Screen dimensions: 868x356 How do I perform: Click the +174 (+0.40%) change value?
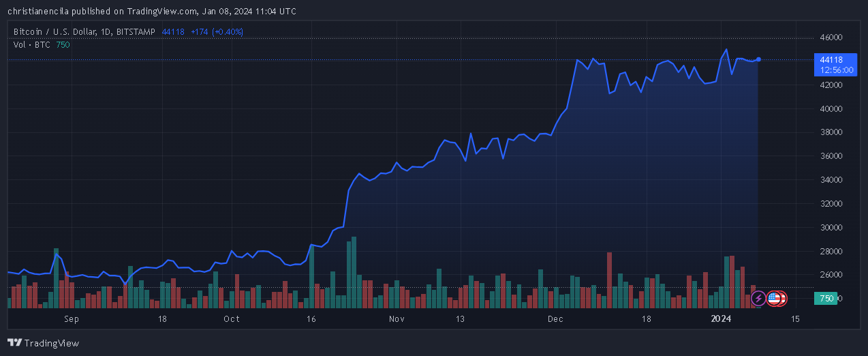click(217, 31)
